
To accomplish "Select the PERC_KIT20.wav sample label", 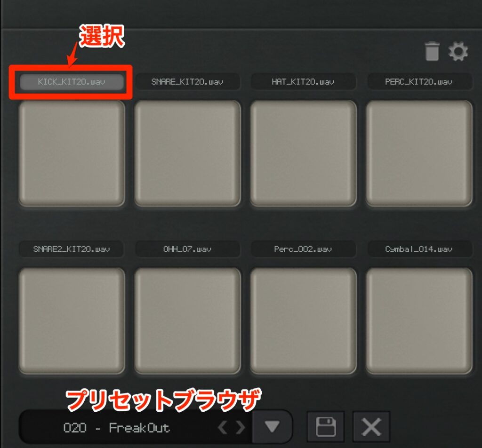I will (419, 82).
